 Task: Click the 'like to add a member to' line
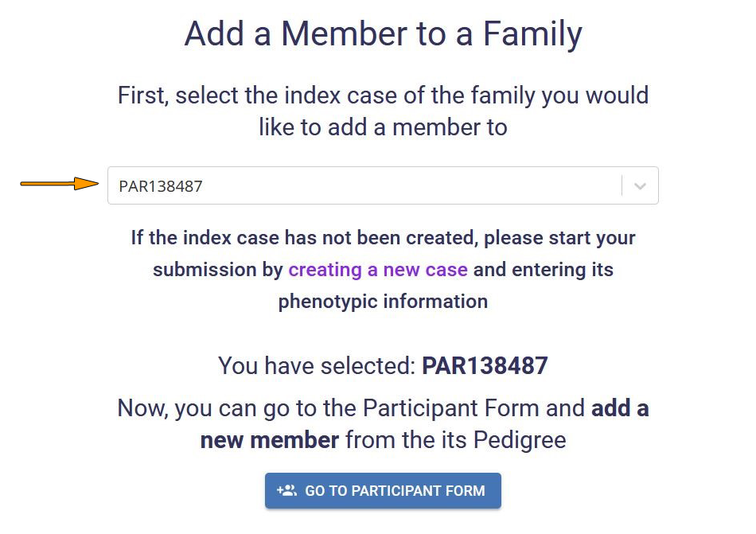click(x=384, y=127)
